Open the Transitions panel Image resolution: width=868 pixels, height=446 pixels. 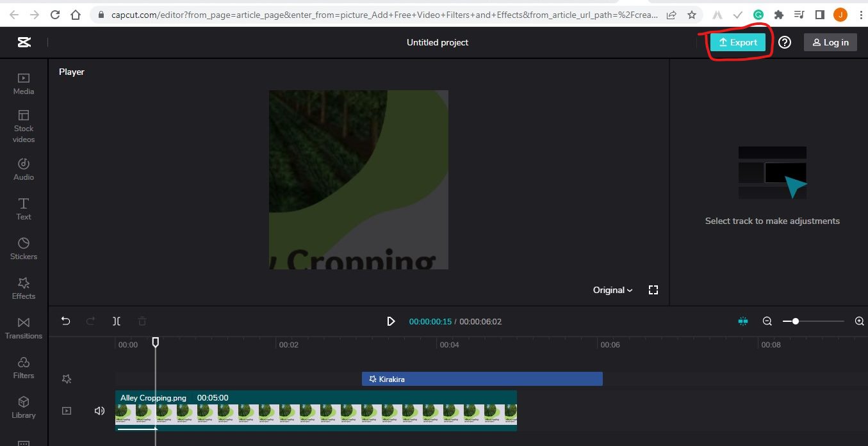click(x=23, y=327)
